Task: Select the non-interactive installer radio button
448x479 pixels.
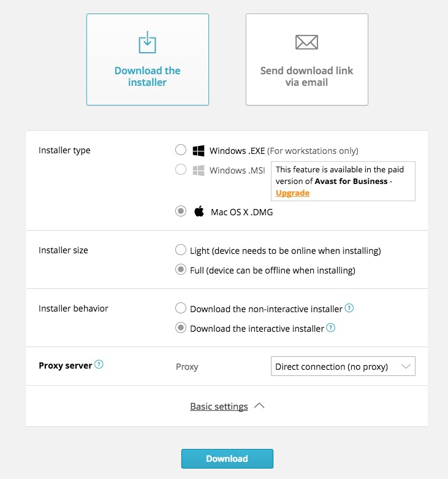Action: click(181, 308)
